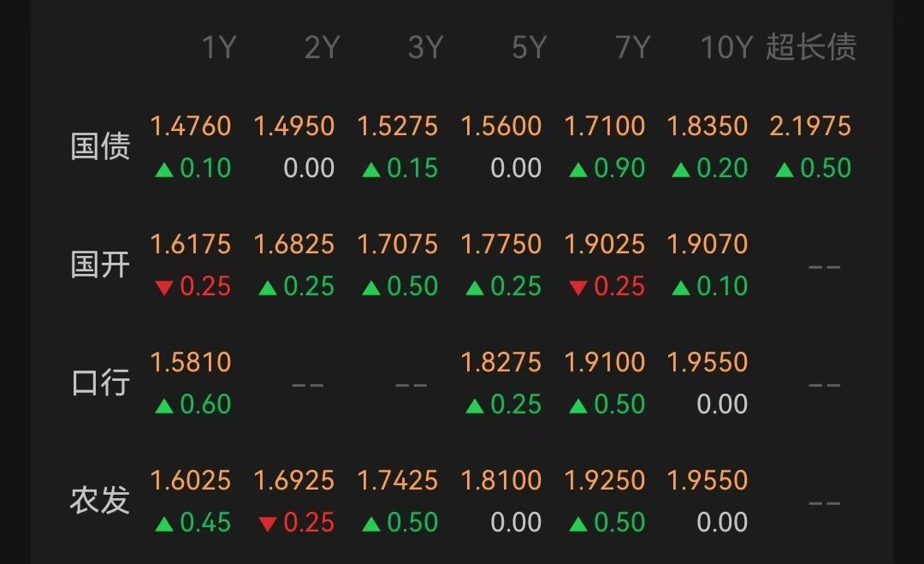Select the 口行 5Y yield 1.8275

tap(500, 362)
